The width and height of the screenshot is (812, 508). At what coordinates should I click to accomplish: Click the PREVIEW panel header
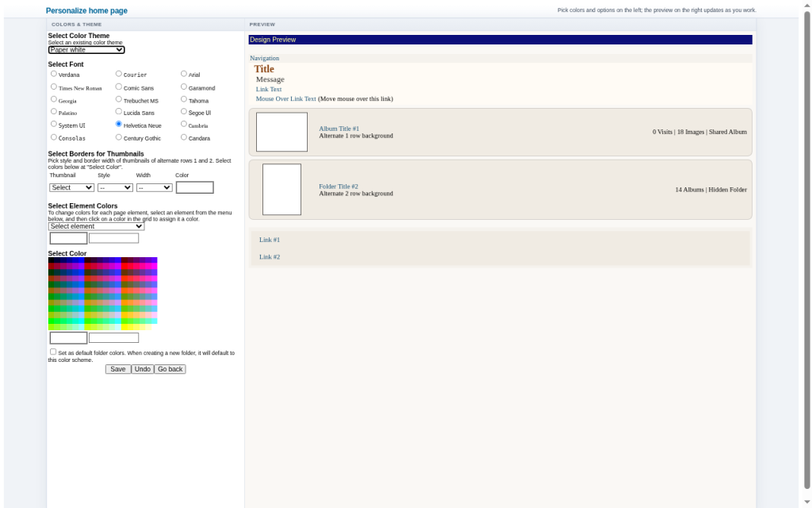[500, 25]
